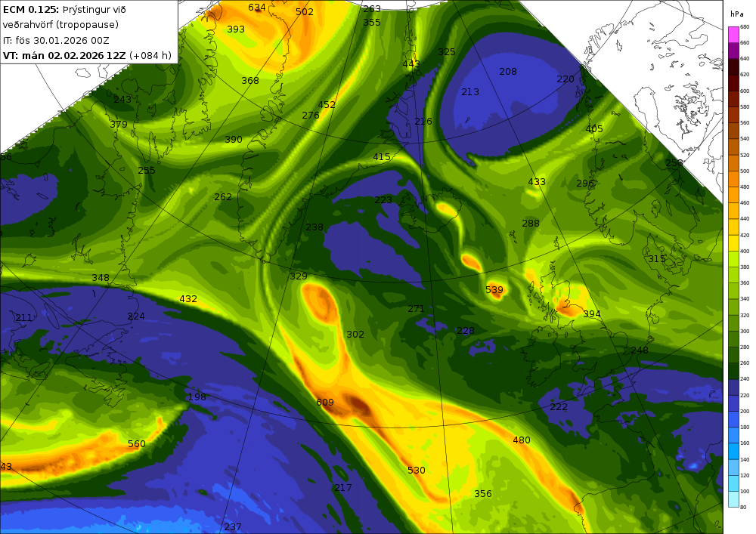Screen dimensions: 756x534
Task: Click the '680' label on the color scale
Action: point(745,27)
